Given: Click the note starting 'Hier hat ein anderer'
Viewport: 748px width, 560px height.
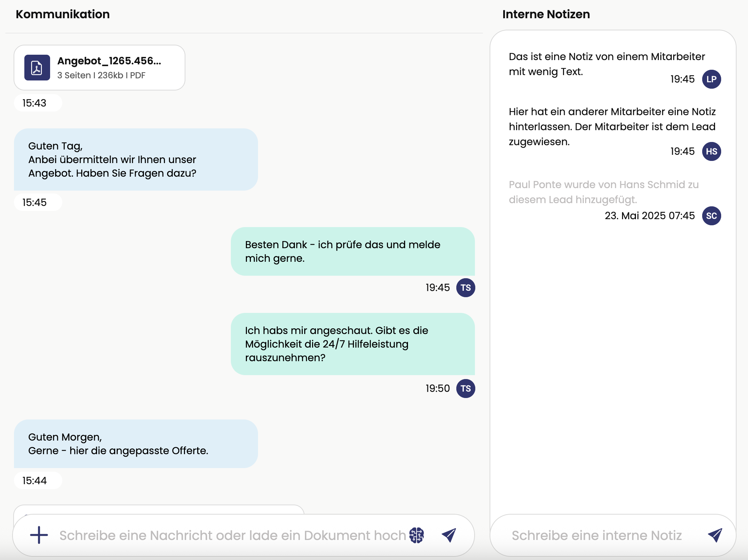Looking at the screenshot, I should 612,127.
